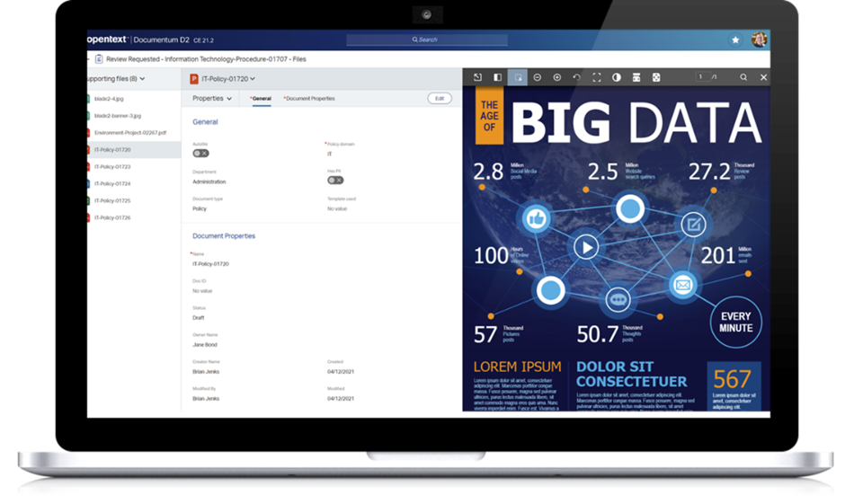
Task: Switch to the Document Properties tab
Action: point(310,98)
